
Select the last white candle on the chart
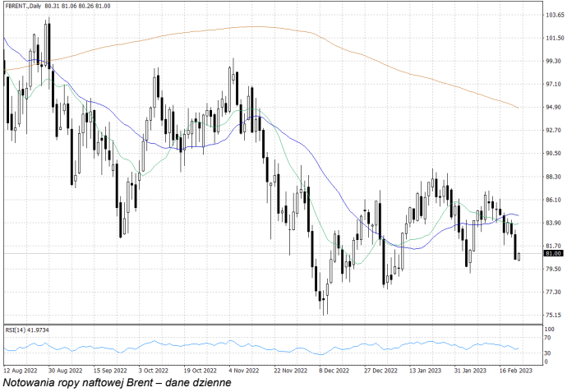click(519, 256)
